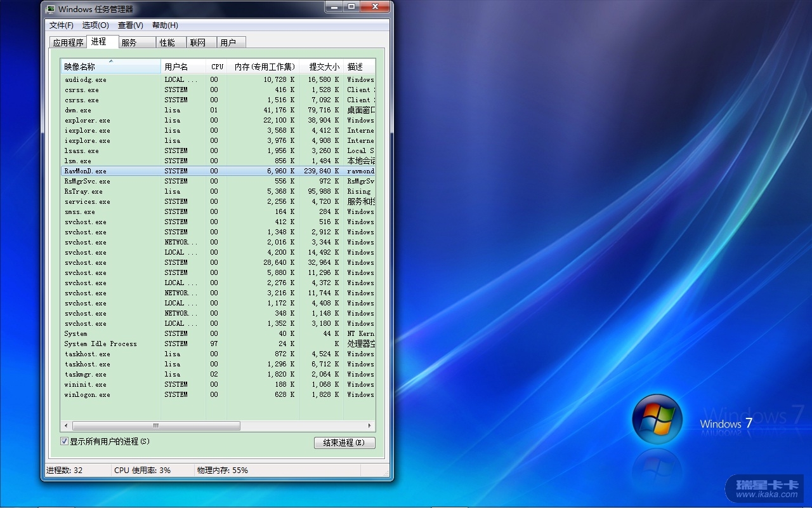The height and width of the screenshot is (508, 812).
Task: Select the explorer.exe process row
Action: coord(88,121)
